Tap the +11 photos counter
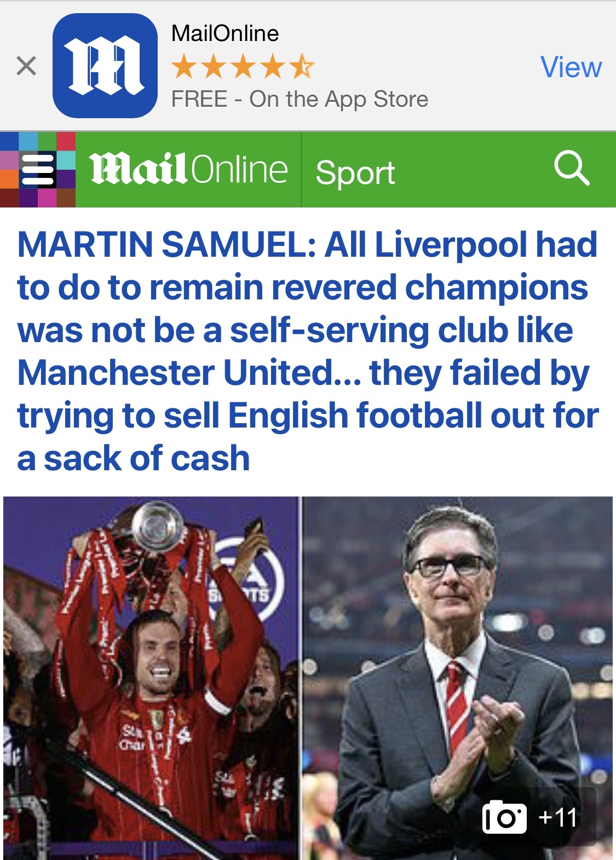 click(558, 817)
